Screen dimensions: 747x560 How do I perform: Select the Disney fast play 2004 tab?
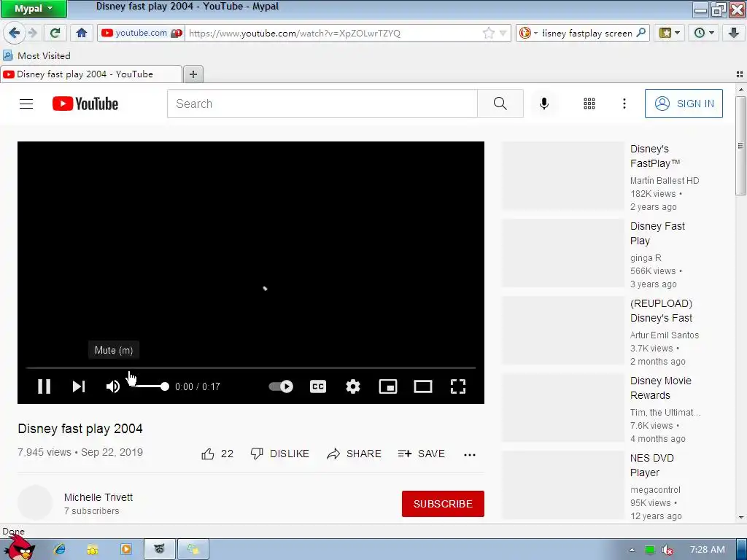coord(91,74)
